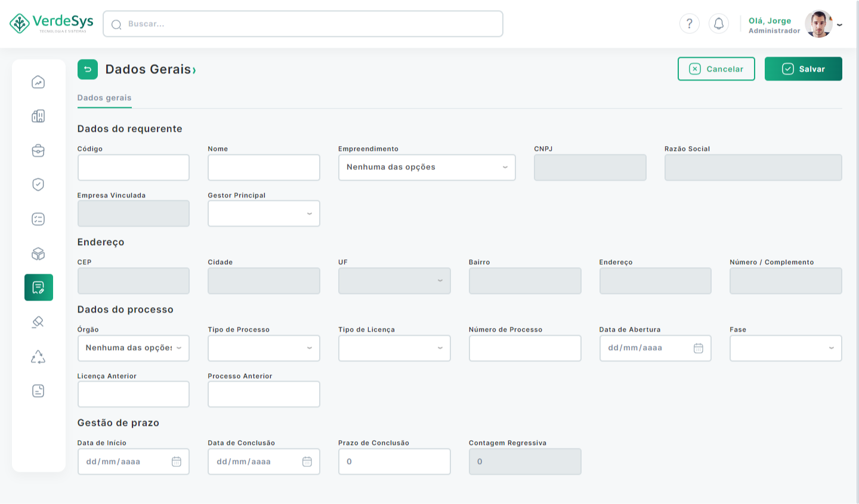The width and height of the screenshot is (859, 504).
Task: Click the Salvar button
Action: tap(803, 69)
